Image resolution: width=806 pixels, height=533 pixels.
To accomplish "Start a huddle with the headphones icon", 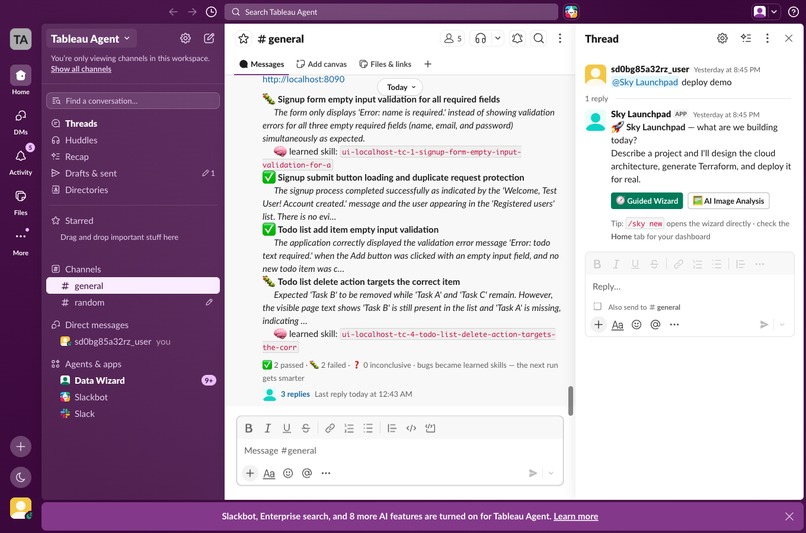I will (x=481, y=39).
